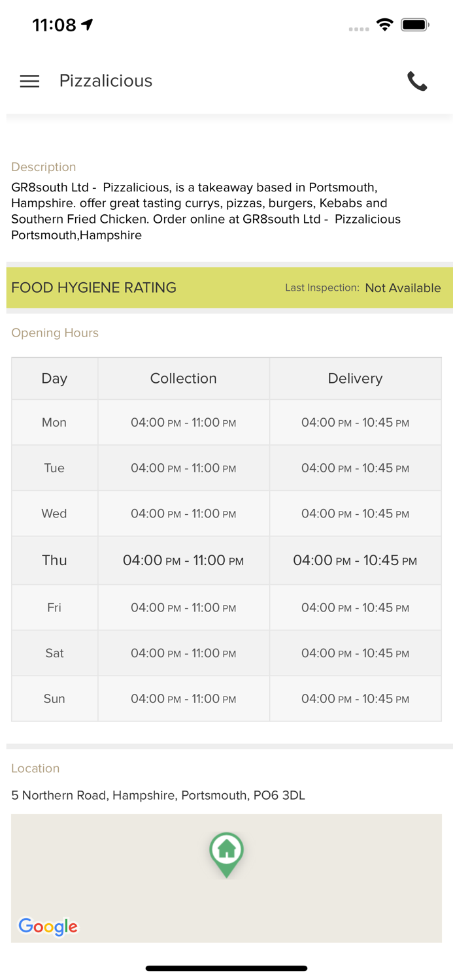Tap Wednesday collection hours
The image size is (453, 980).
(x=184, y=514)
